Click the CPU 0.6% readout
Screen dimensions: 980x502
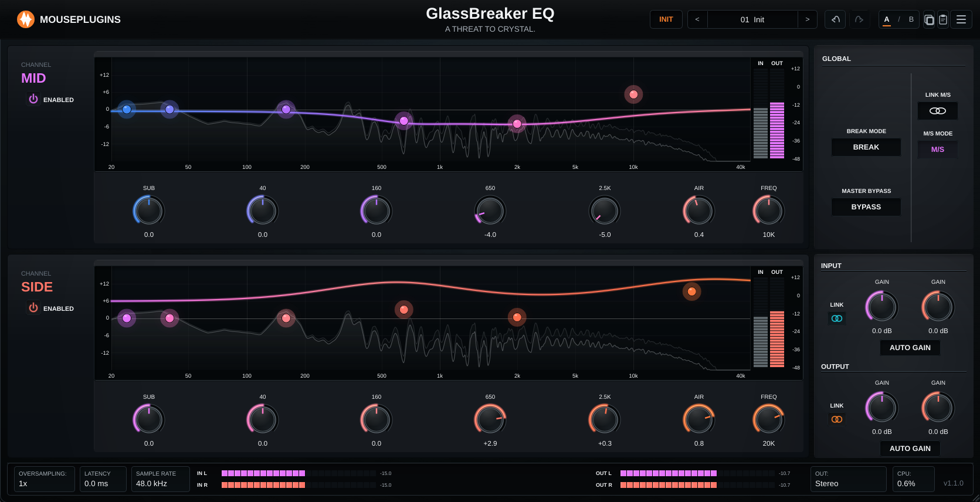[x=914, y=479]
